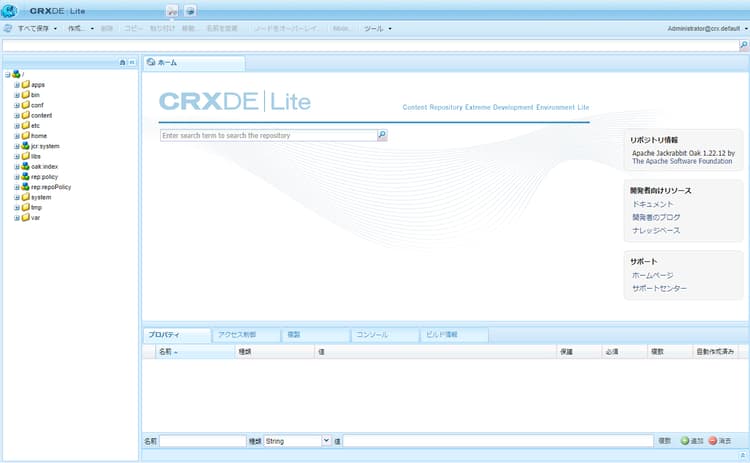Expand the apps node
750x463 pixels.
(x=17, y=85)
